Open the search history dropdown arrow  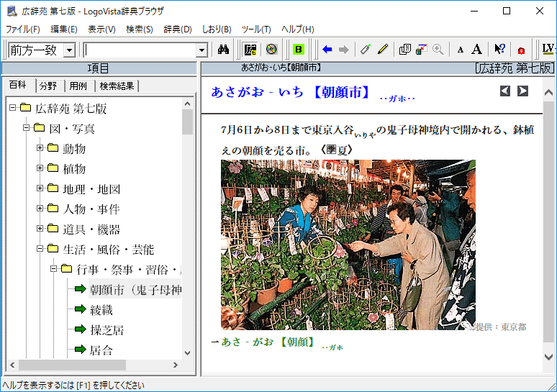pos(201,50)
